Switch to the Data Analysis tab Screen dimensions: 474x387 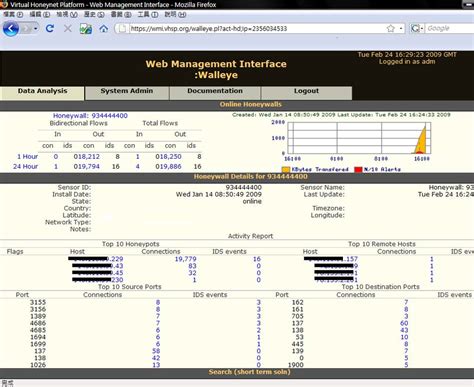click(x=42, y=93)
